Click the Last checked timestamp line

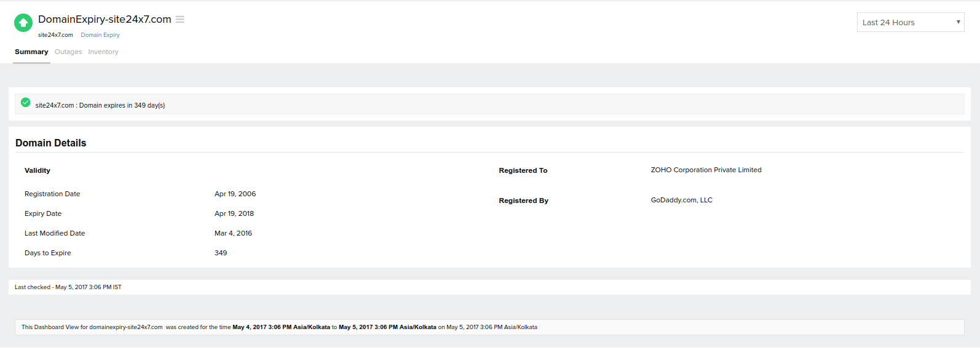tap(68, 287)
